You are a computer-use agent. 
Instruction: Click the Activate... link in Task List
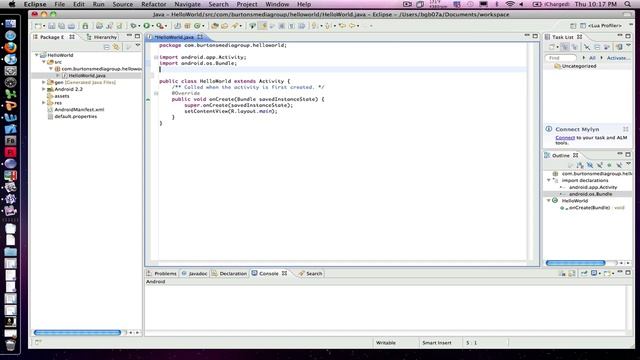(x=618, y=58)
